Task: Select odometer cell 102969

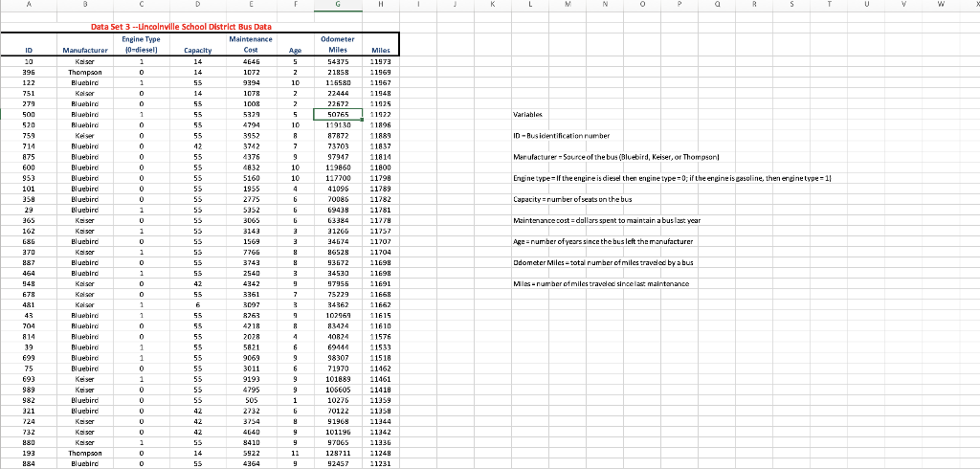Action: click(x=338, y=315)
